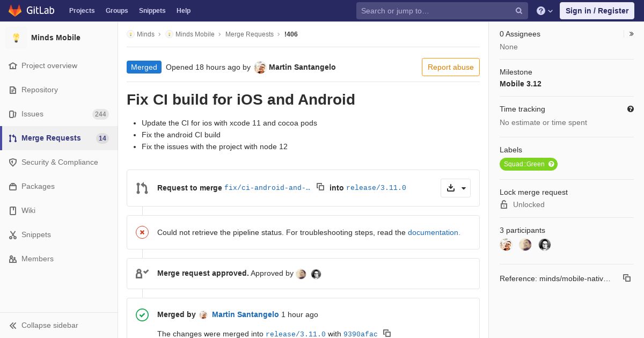Copy merge request reference icon

626,278
